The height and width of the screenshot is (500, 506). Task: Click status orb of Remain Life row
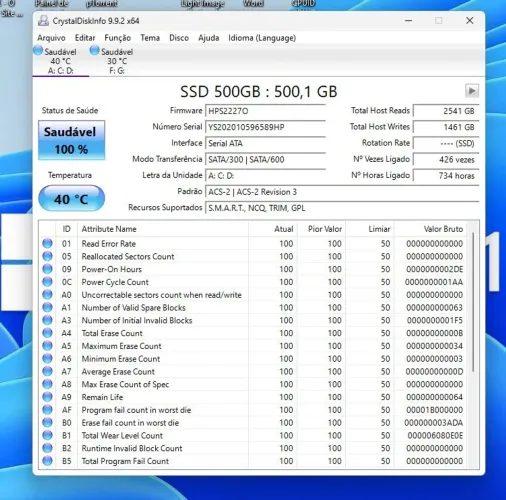(47, 397)
